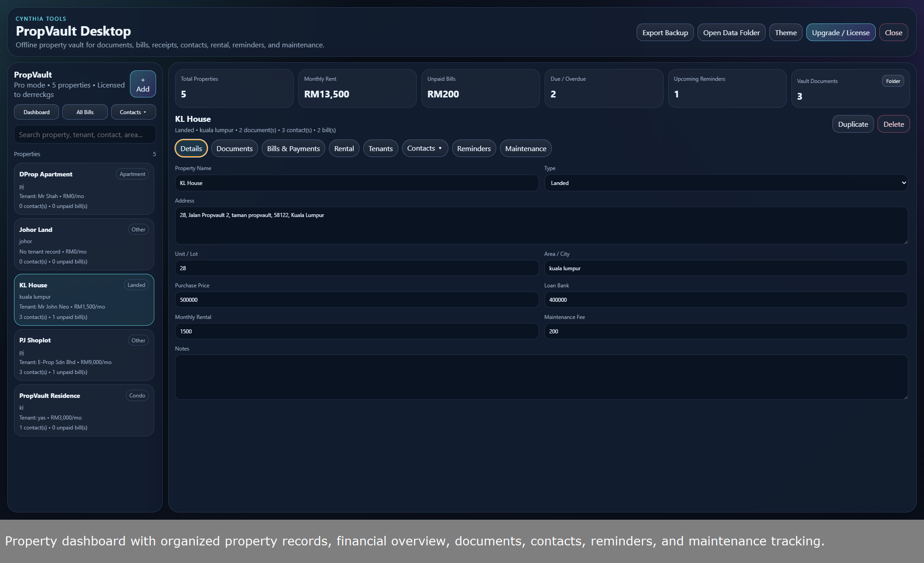Duplicate the KL House property
924x563 pixels.
point(853,124)
